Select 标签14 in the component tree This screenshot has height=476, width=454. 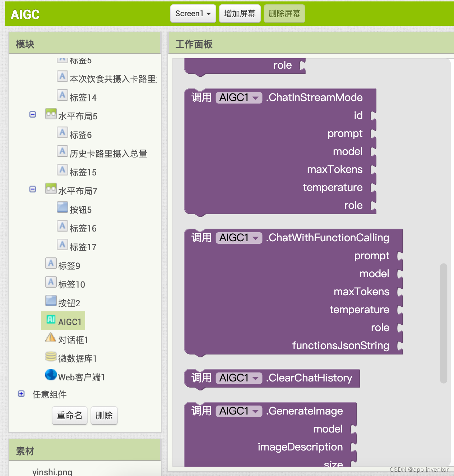pos(83,97)
